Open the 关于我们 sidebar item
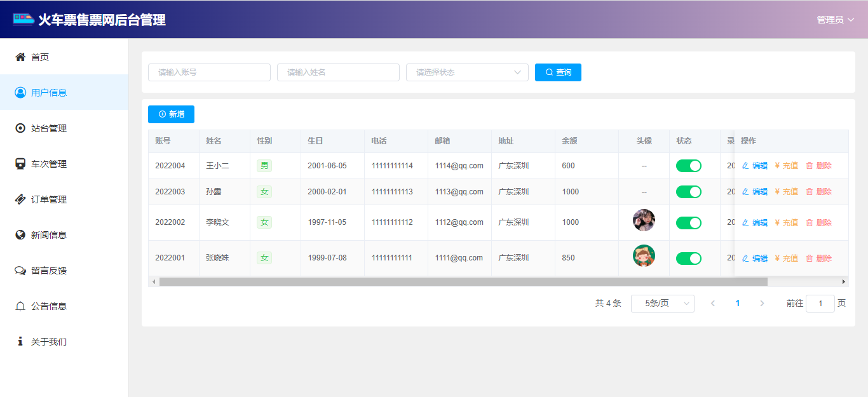868x397 pixels. (x=49, y=342)
